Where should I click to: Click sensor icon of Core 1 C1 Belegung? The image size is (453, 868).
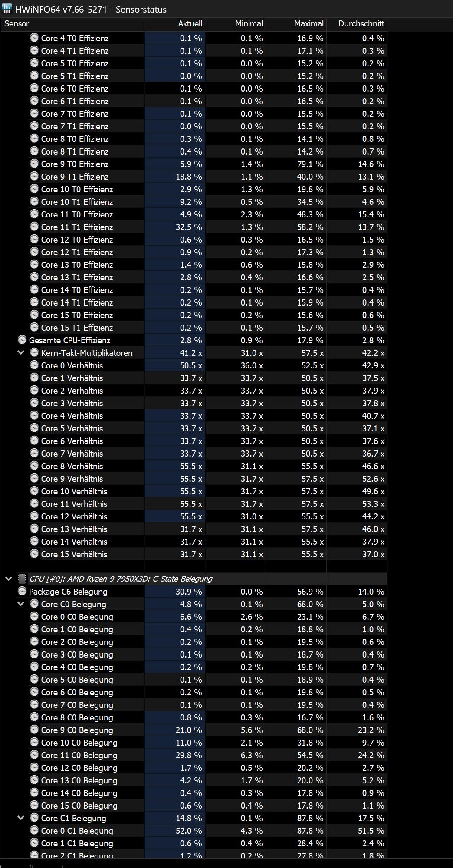(x=34, y=843)
